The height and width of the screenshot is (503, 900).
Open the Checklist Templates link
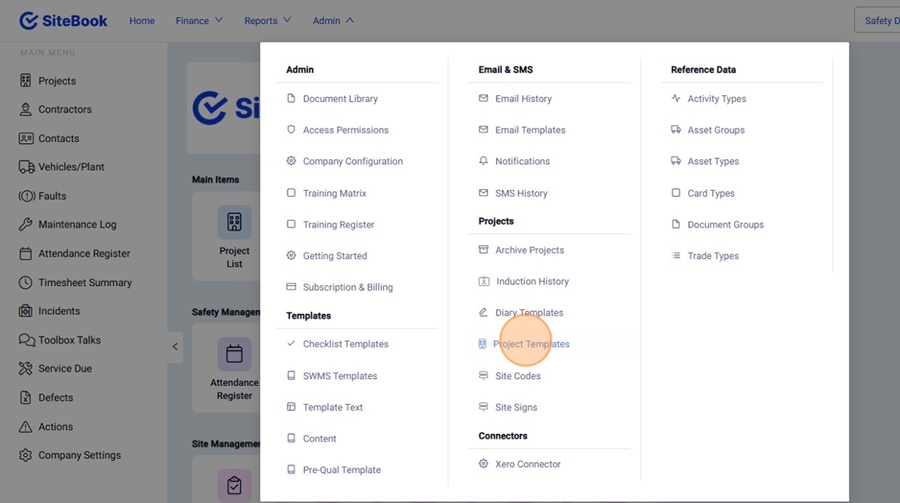[x=345, y=344]
